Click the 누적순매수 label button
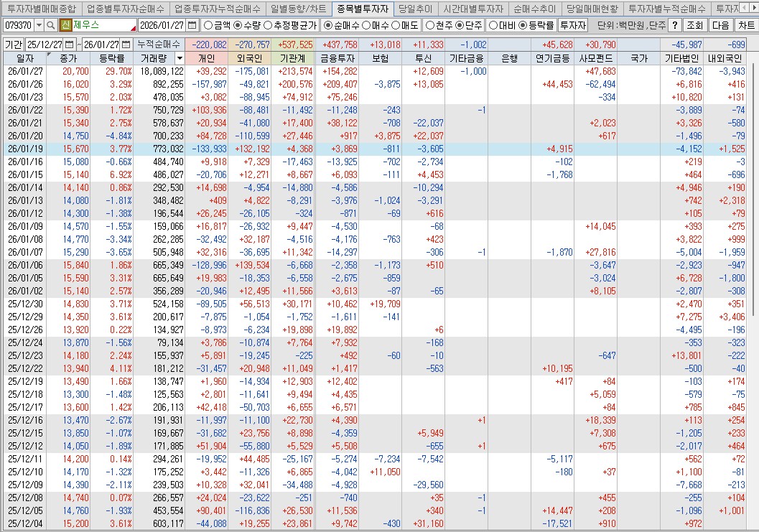The width and height of the screenshot is (759, 532). (x=159, y=45)
